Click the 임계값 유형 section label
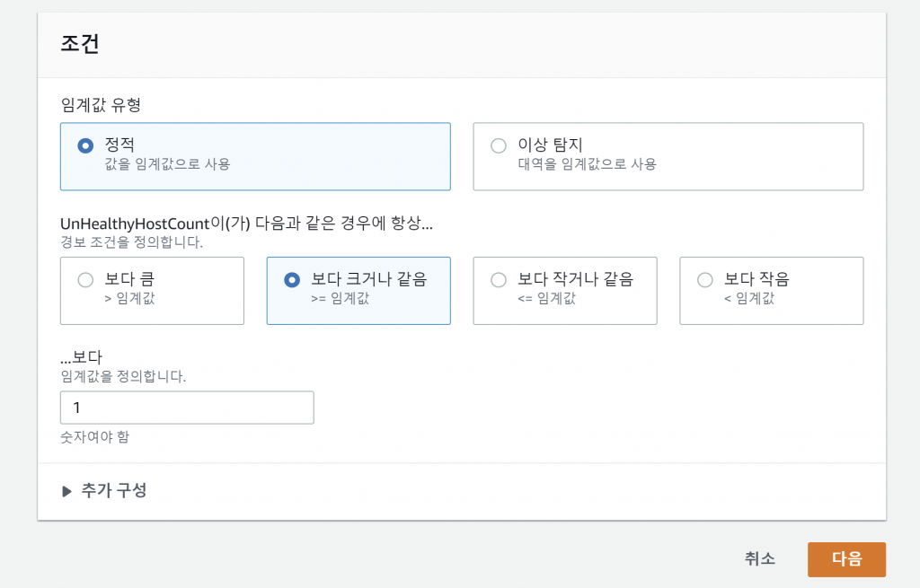920x588 pixels. 101,104
